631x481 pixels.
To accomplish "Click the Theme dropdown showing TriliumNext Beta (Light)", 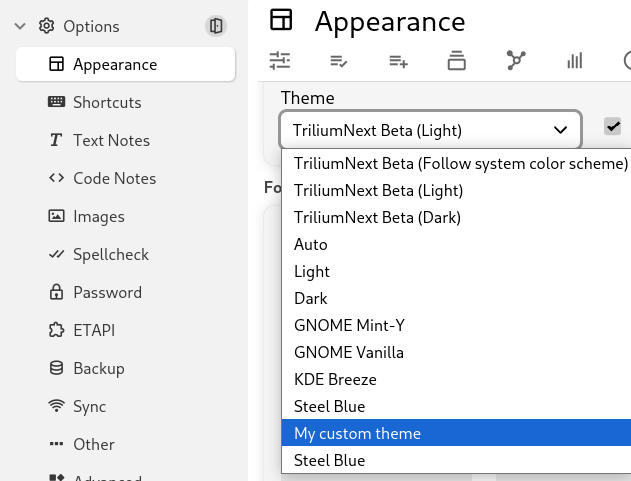I will tap(430, 130).
